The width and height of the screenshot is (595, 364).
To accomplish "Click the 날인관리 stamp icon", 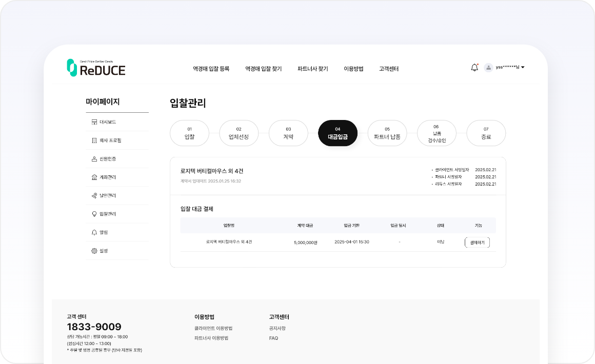I will 94,196.
